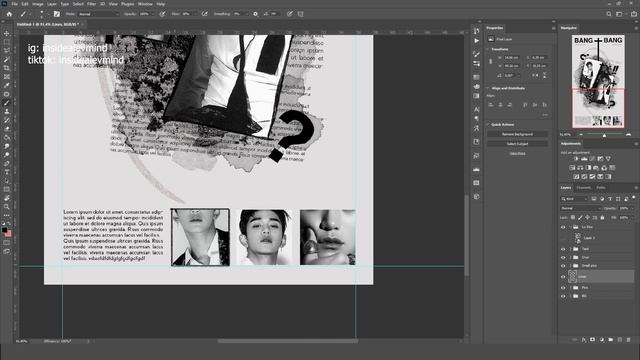Toggle lock all padlock icon
640x360 pixels.
pyautogui.click(x=602, y=218)
